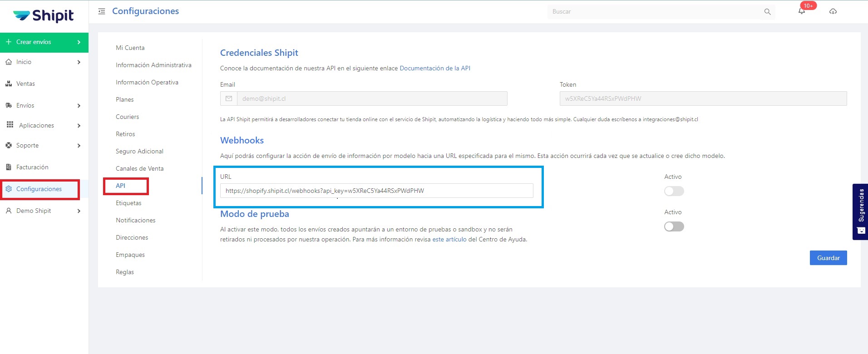Click the search magnifier icon
This screenshot has width=868, height=354.
[767, 12]
